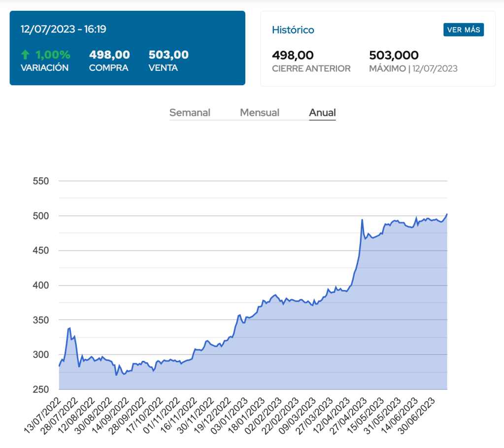The image size is (504, 448).
Task: Switch to the Mensual tab
Action: coord(260,113)
